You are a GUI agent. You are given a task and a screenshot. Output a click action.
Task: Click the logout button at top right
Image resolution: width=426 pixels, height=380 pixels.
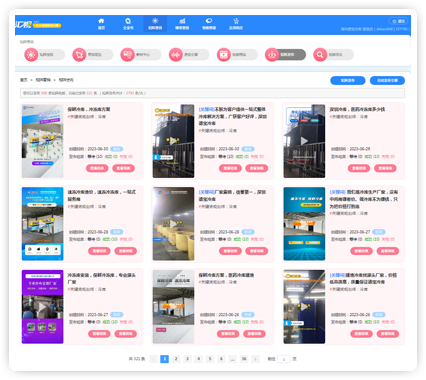pyautogui.click(x=398, y=21)
